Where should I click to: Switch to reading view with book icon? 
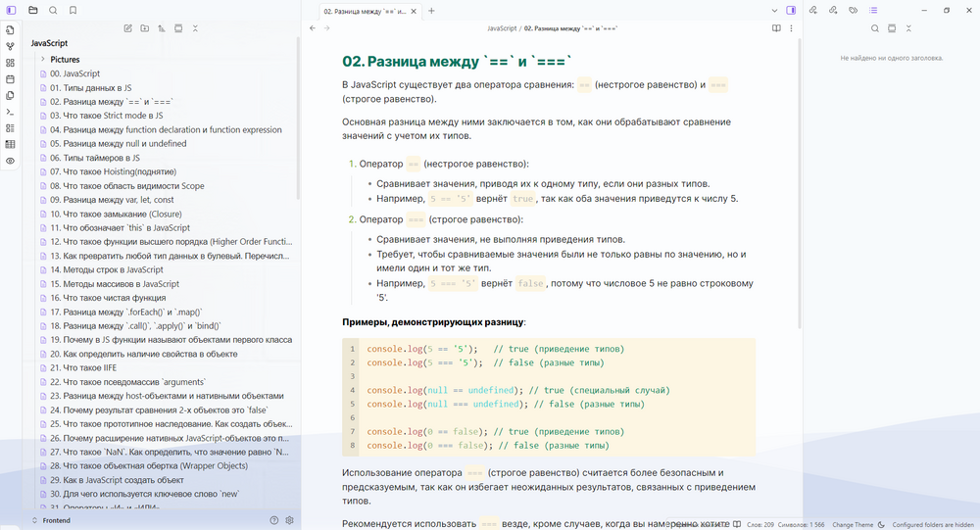[x=776, y=28]
